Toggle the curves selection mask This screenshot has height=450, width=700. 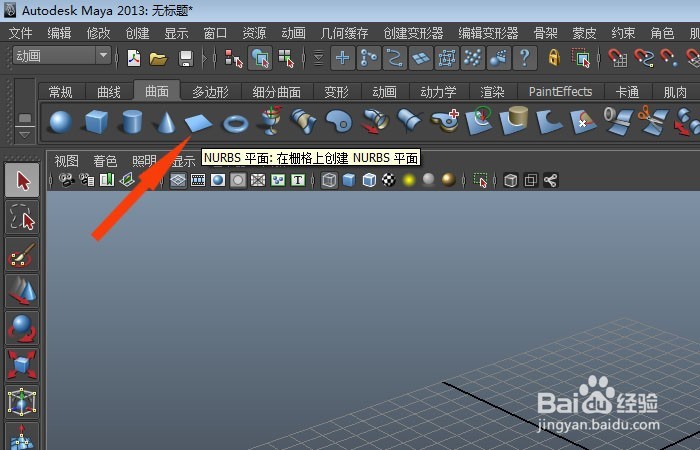coord(395,58)
